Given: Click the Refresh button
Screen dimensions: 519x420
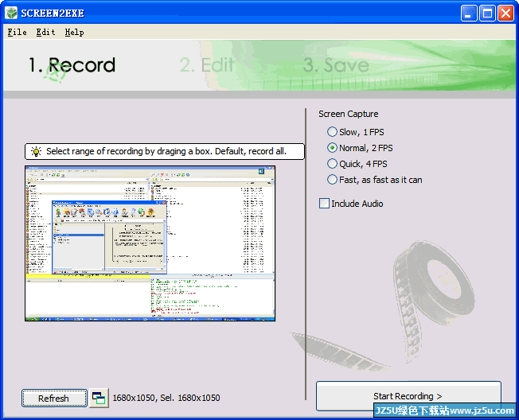Looking at the screenshot, I should (54, 399).
